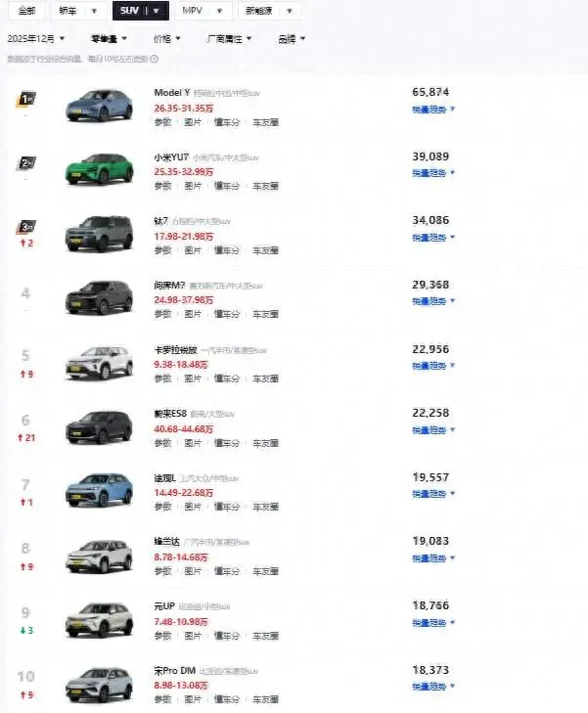The height and width of the screenshot is (713, 588).
Task: Expand the 2025年12月 date dropdown
Action: click(36, 38)
